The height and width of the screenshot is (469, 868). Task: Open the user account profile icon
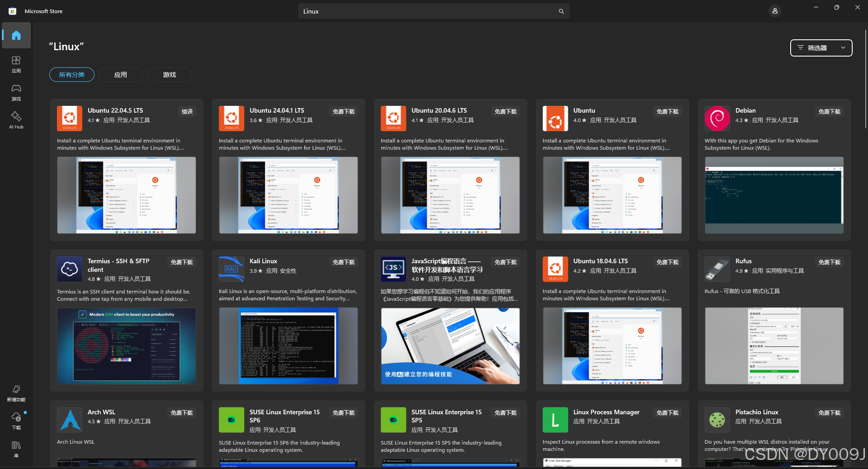tap(775, 11)
